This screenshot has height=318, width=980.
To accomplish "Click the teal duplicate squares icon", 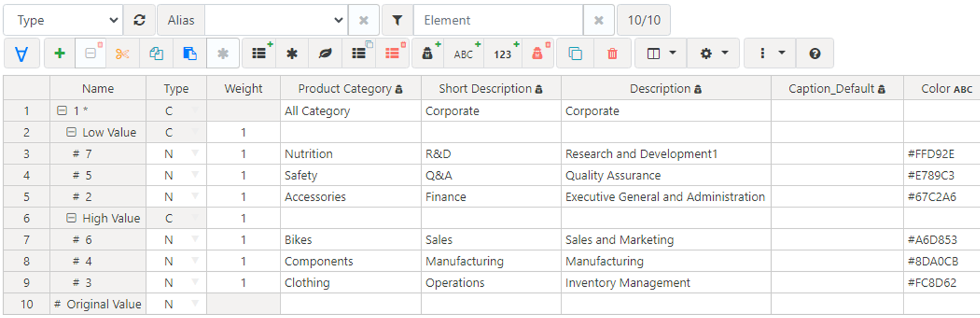I will 575,54.
